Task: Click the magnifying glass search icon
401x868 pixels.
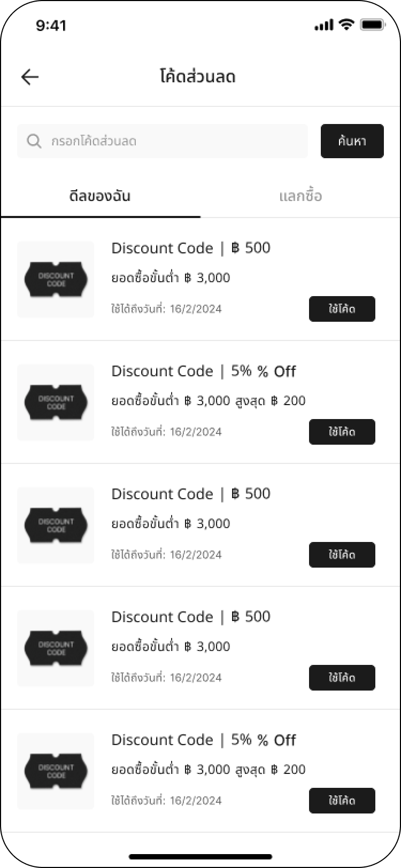Action: [x=34, y=141]
